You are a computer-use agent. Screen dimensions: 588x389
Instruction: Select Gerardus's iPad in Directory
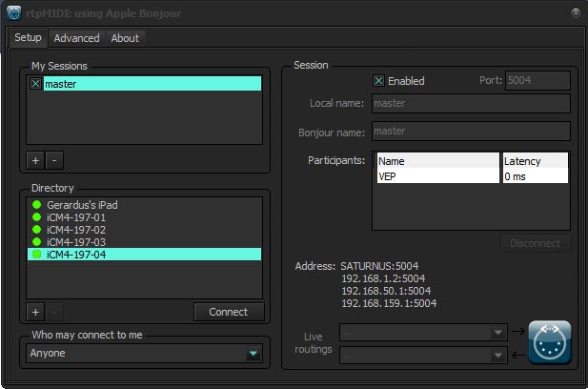click(x=144, y=205)
